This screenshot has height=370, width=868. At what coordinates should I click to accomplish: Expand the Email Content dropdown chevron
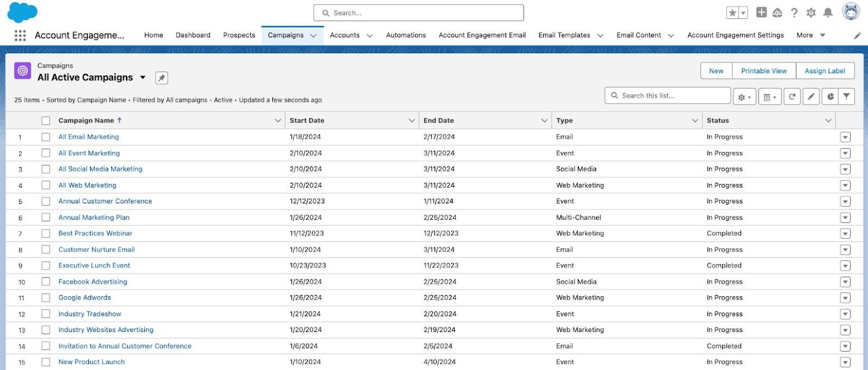click(x=671, y=36)
